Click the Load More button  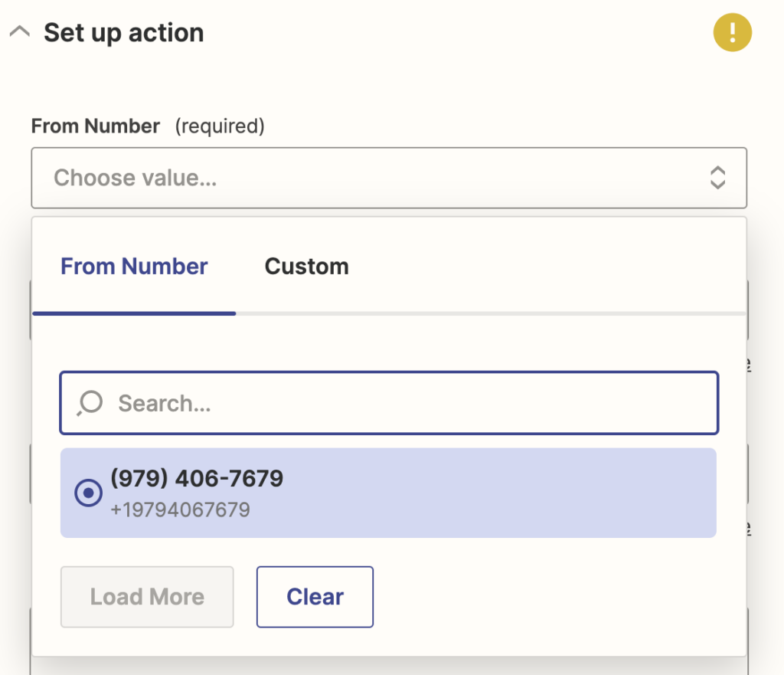146,596
